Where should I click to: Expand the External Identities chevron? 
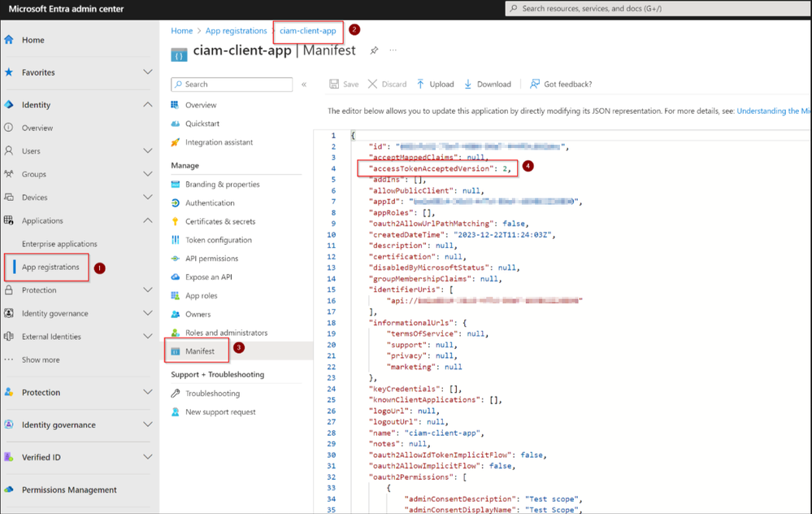(x=148, y=336)
